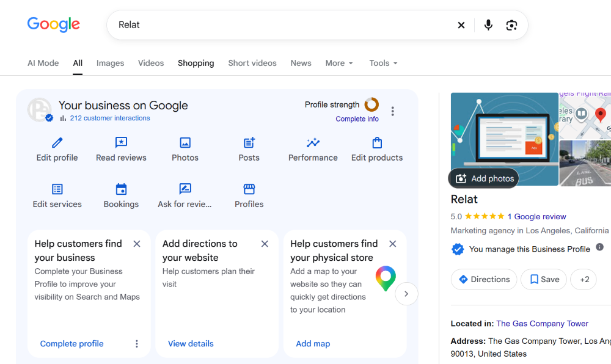Open the Bookings calendar icon
The width and height of the screenshot is (611, 364).
tap(121, 189)
